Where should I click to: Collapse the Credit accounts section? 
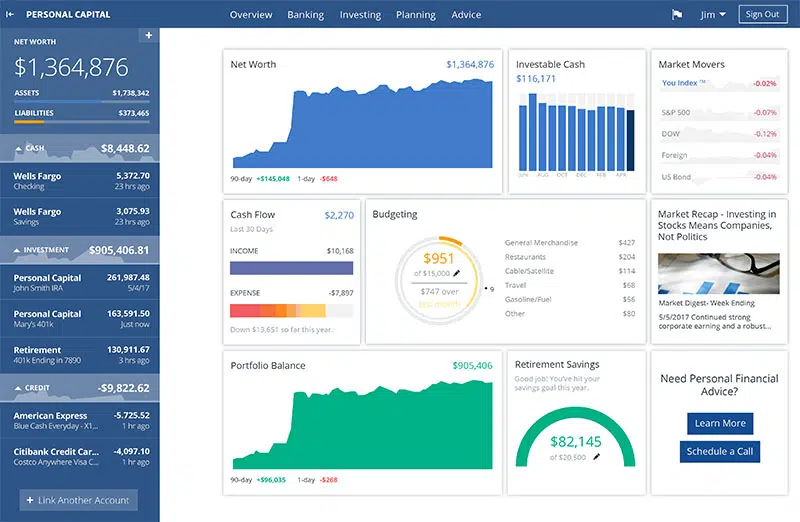19,387
